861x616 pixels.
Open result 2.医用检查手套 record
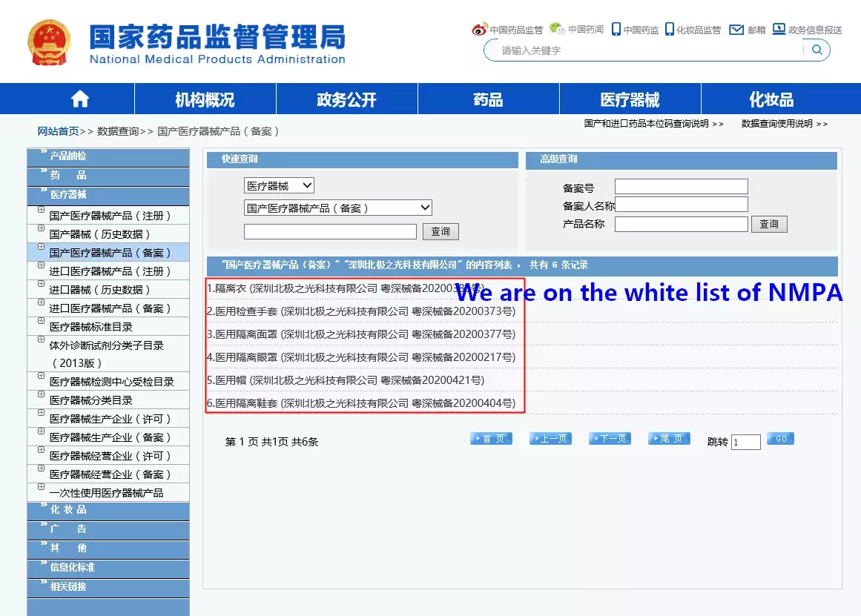pos(361,311)
